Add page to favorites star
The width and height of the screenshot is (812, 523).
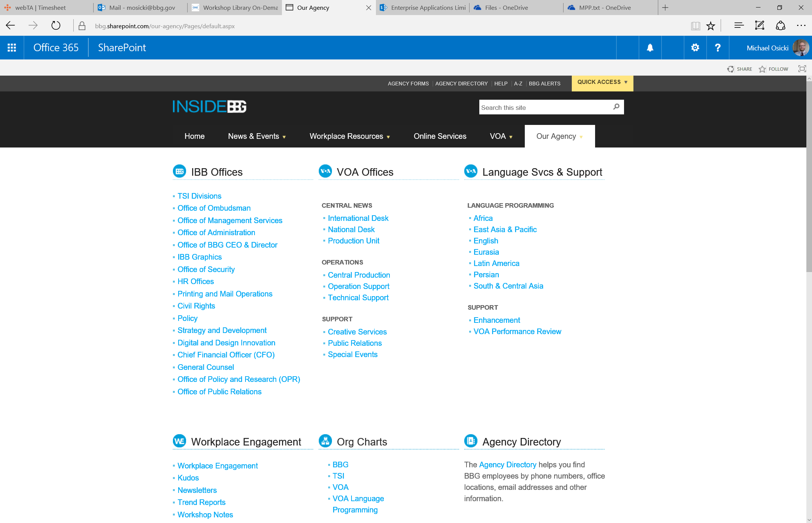coord(710,26)
